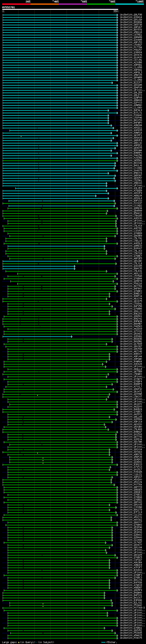The image size is (146, 644).
Task: Click the red 20% identity legend bar
Action: (x=16, y=4)
